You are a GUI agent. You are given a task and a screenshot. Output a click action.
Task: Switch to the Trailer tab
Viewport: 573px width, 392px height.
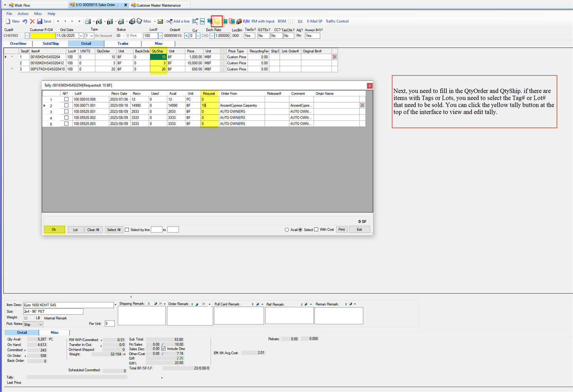point(123,43)
